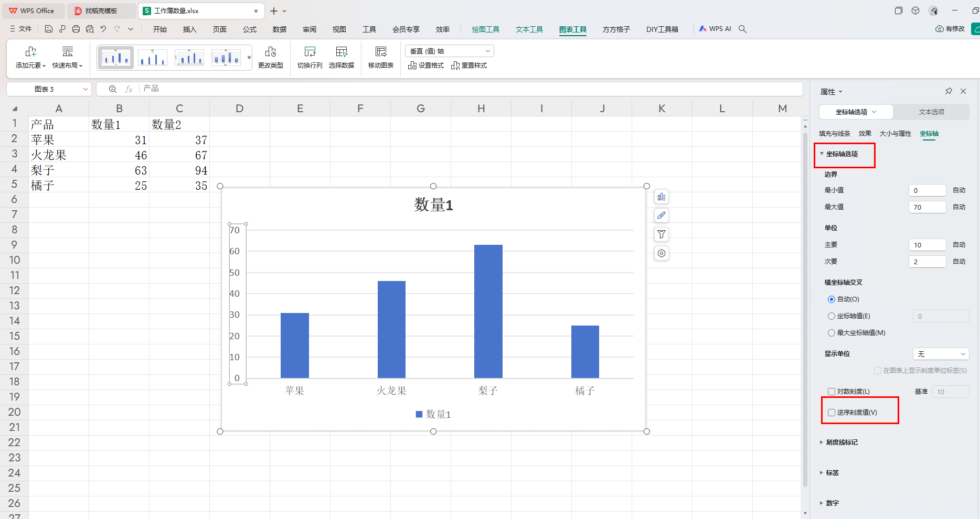Click the zoom icon in the formula bar
Viewport: 980px width, 519px height.
112,89
